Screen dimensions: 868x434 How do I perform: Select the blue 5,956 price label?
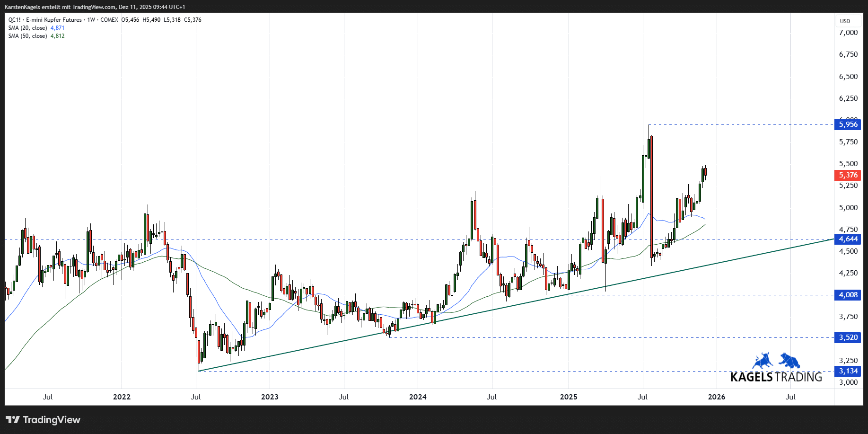[848, 124]
